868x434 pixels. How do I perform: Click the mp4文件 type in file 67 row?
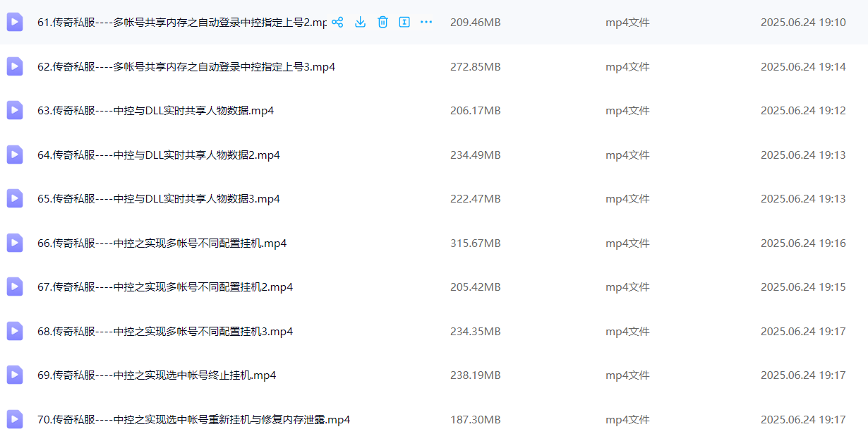coord(627,287)
